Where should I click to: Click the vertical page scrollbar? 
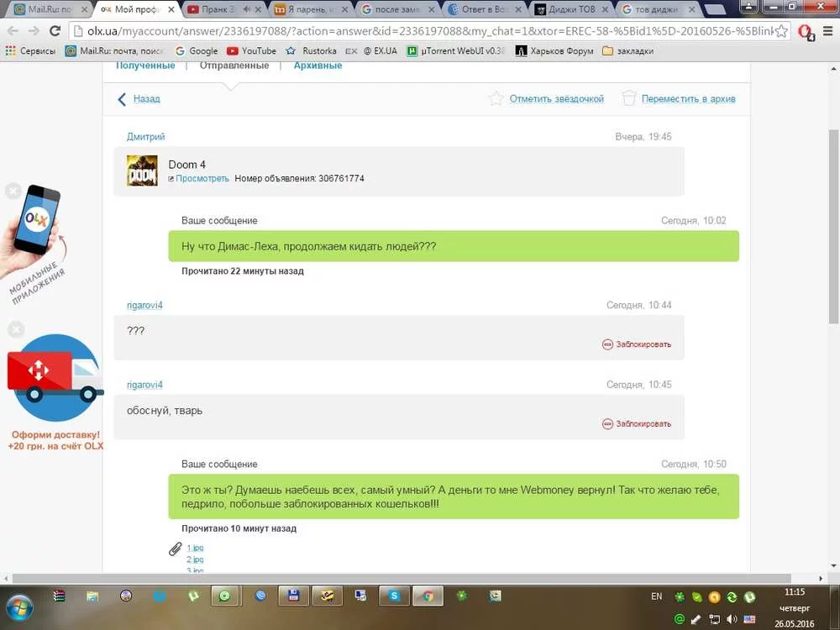click(833, 226)
